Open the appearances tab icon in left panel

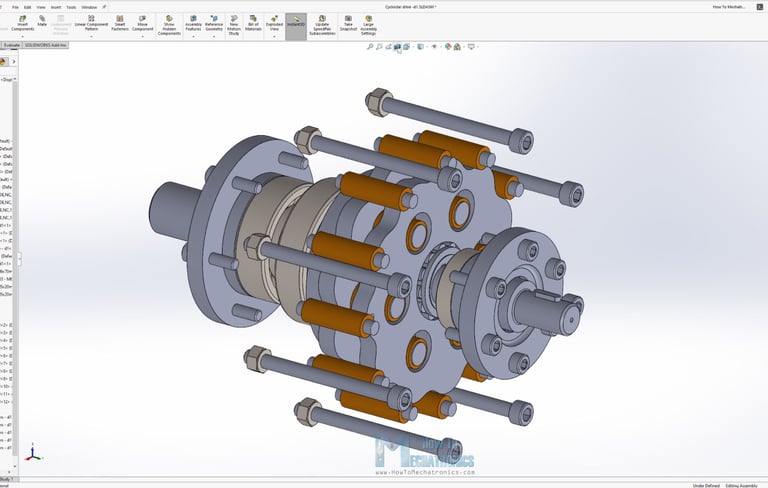[x=3, y=62]
